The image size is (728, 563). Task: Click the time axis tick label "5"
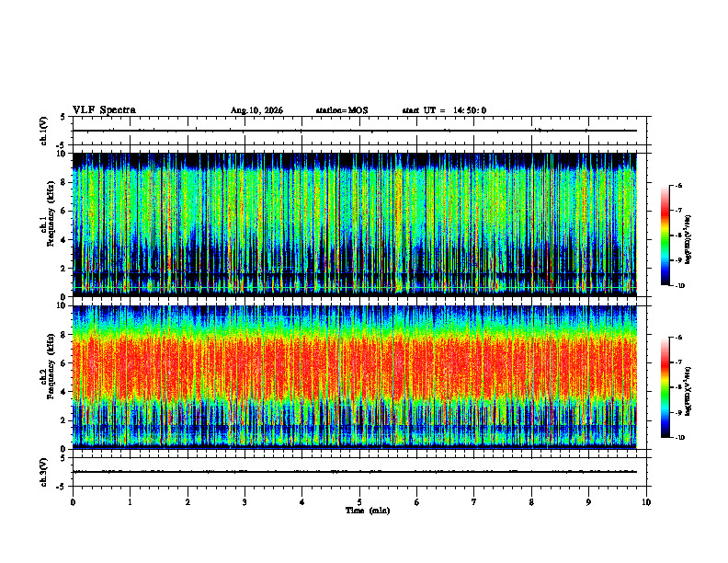tap(359, 502)
